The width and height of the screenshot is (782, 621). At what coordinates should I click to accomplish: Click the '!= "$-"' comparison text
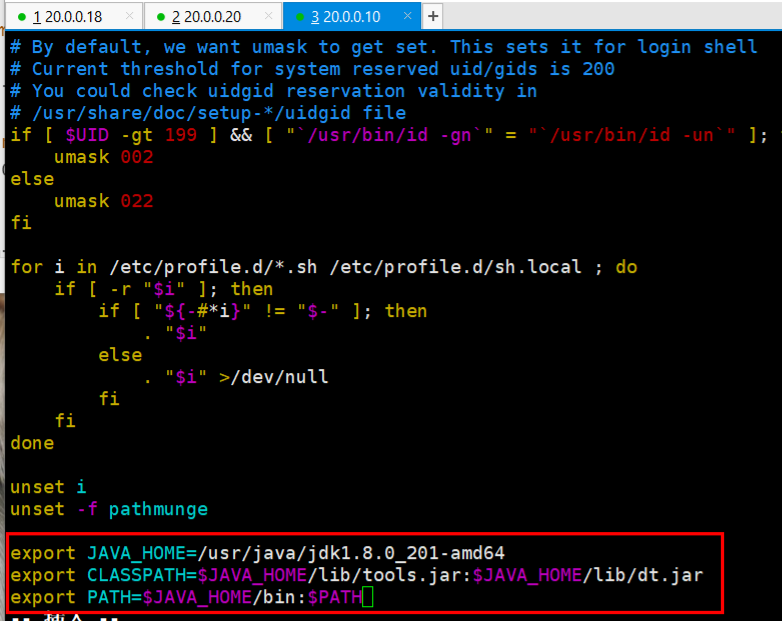[302, 311]
